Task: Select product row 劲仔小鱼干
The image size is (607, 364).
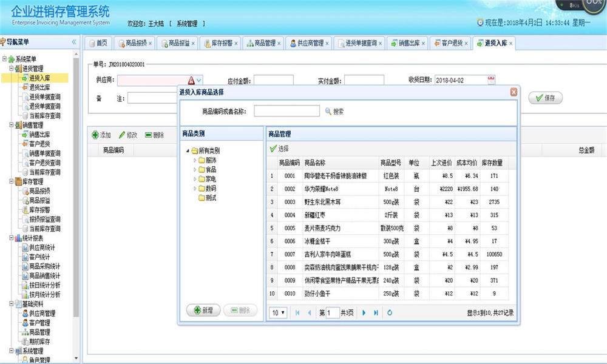Action: coord(387,294)
